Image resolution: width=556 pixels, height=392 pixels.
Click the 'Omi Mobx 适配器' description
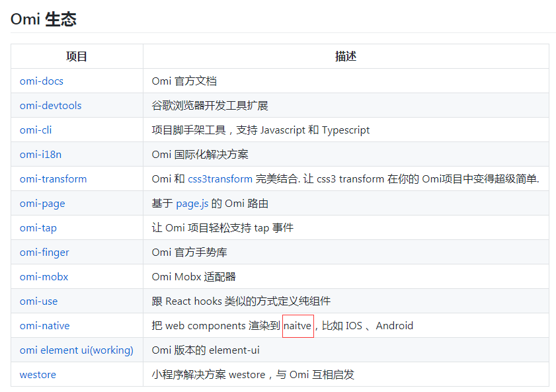194,277
